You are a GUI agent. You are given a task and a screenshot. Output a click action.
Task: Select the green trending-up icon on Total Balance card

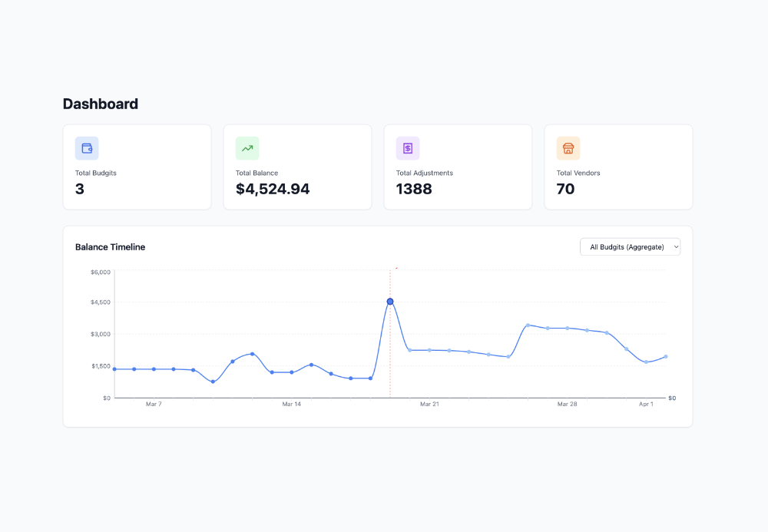tap(247, 147)
